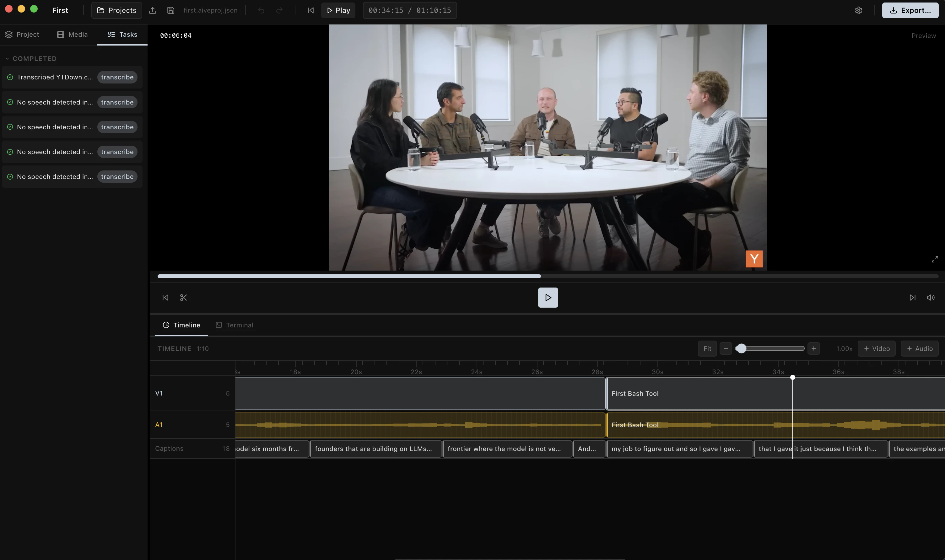This screenshot has width=945, height=560.
Task: Click the volume speaker icon
Action: click(x=931, y=298)
